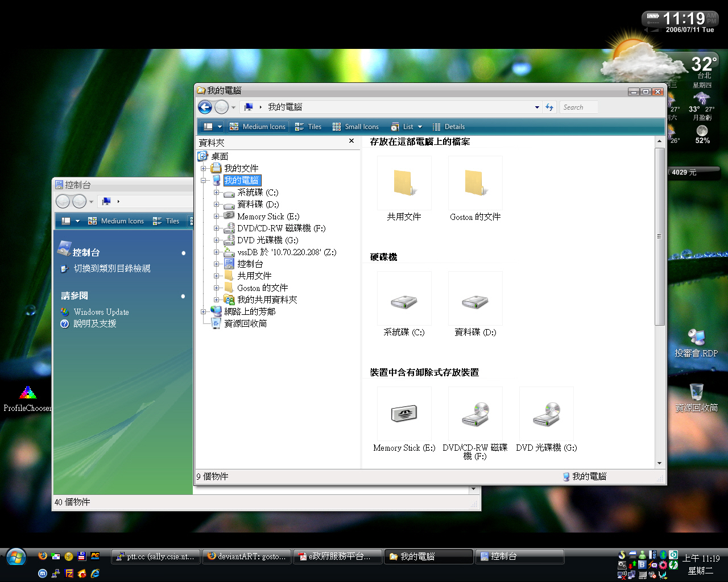
Task: Click the Windows Start orb
Action: coord(16,558)
